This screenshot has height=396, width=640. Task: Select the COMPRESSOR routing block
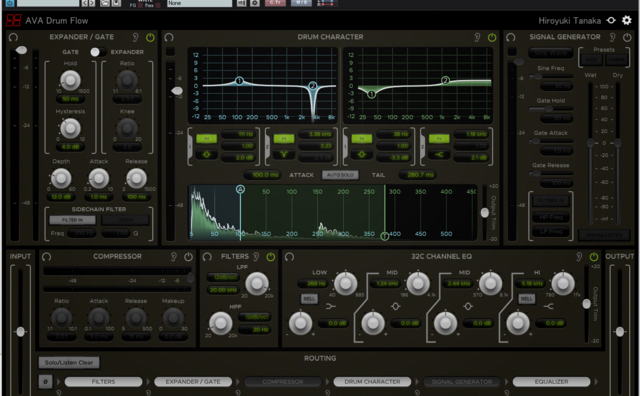pyautogui.click(x=282, y=382)
